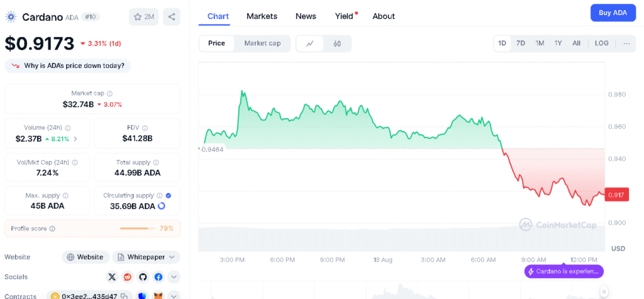
Task: Expand more Contracts with chevron
Action: pyautogui.click(x=174, y=296)
